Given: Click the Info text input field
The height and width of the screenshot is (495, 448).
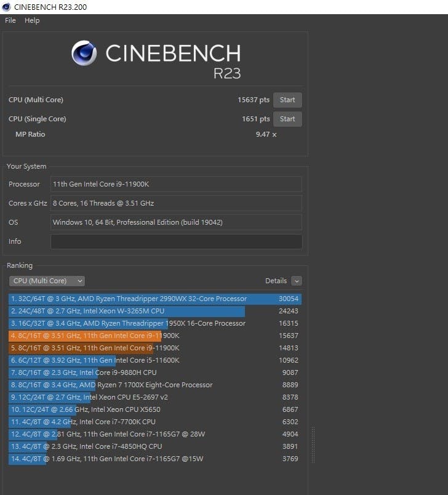Looking at the screenshot, I should (176, 241).
